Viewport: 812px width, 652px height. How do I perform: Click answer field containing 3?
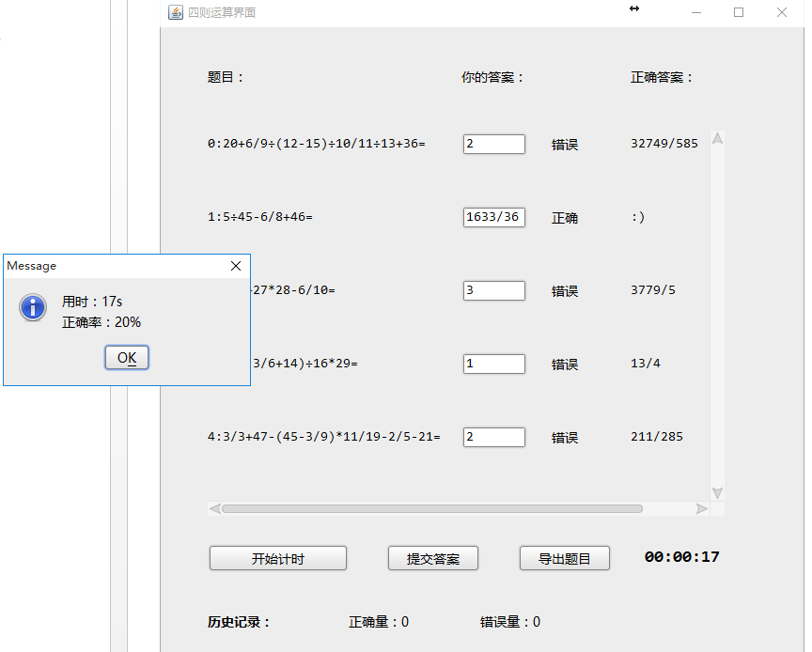(494, 290)
